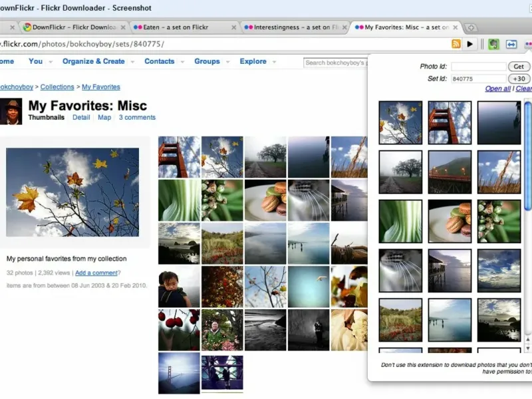Image resolution: width=532 pixels, height=399 pixels.
Task: Click the Photo Id input field
Action: tap(479, 66)
